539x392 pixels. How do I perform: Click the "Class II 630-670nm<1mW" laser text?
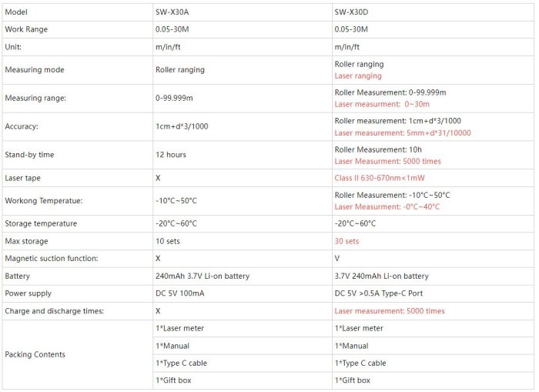coord(380,177)
